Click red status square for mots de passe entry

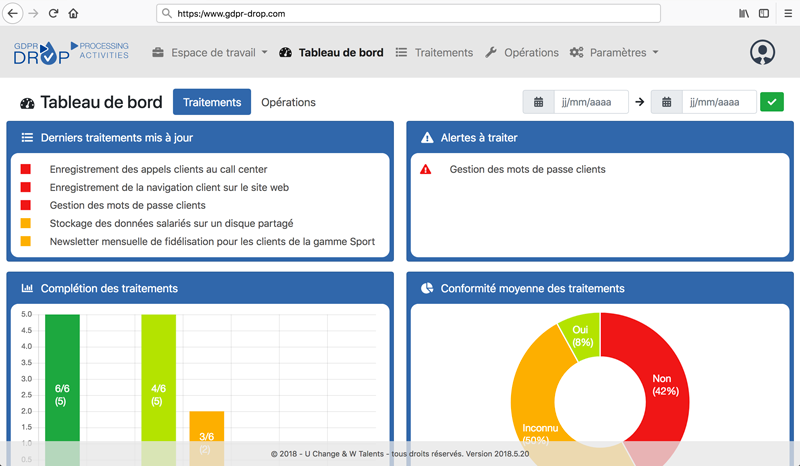tap(26, 205)
